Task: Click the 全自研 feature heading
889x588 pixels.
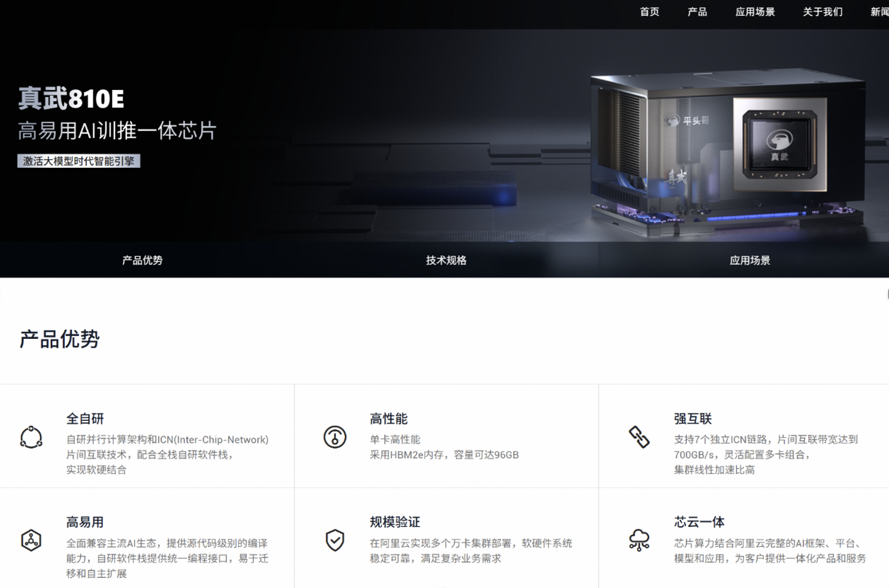Action: (85, 419)
